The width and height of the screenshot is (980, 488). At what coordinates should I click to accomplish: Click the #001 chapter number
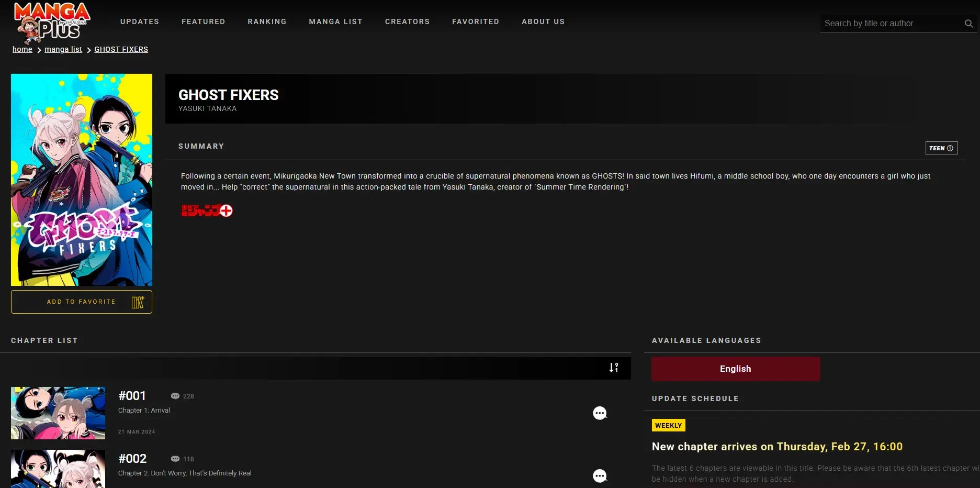132,396
